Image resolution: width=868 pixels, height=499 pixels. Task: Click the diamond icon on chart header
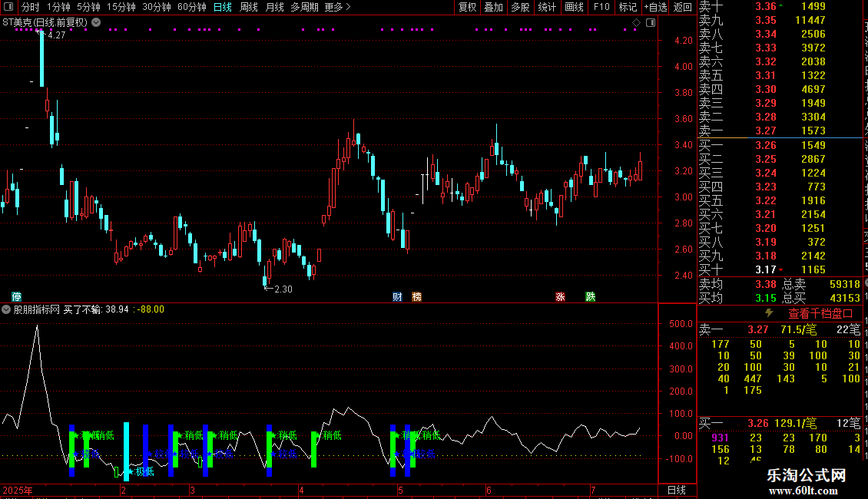636,22
